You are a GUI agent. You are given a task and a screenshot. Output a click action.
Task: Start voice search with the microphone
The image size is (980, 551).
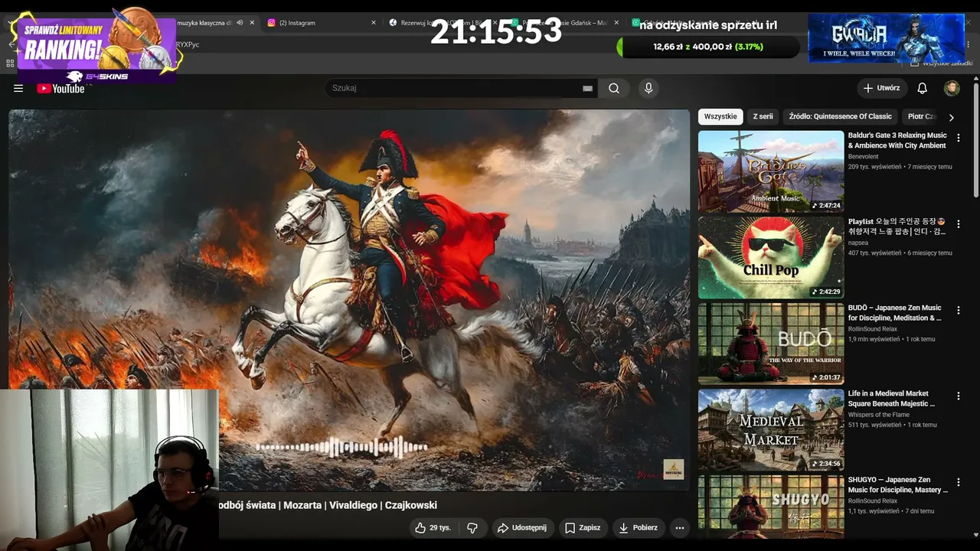[648, 88]
